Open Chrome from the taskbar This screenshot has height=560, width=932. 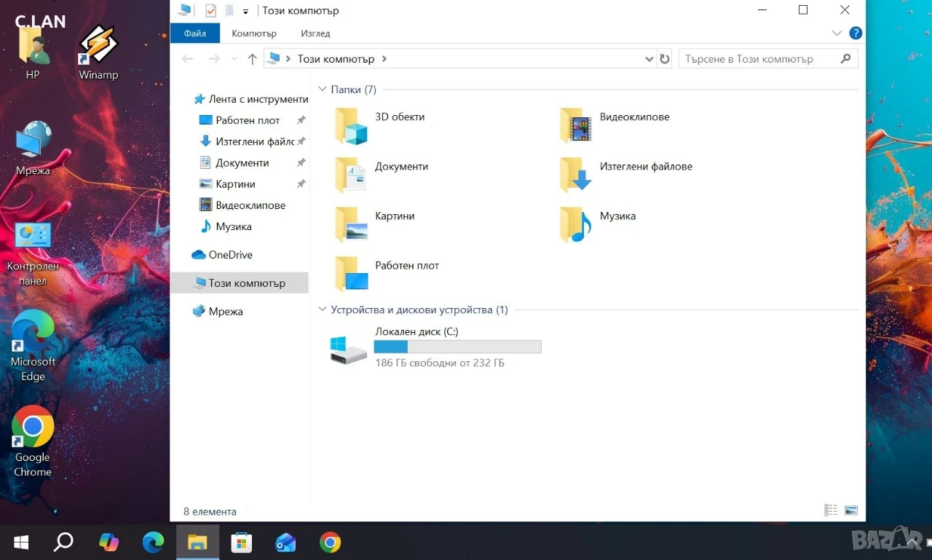point(330,543)
